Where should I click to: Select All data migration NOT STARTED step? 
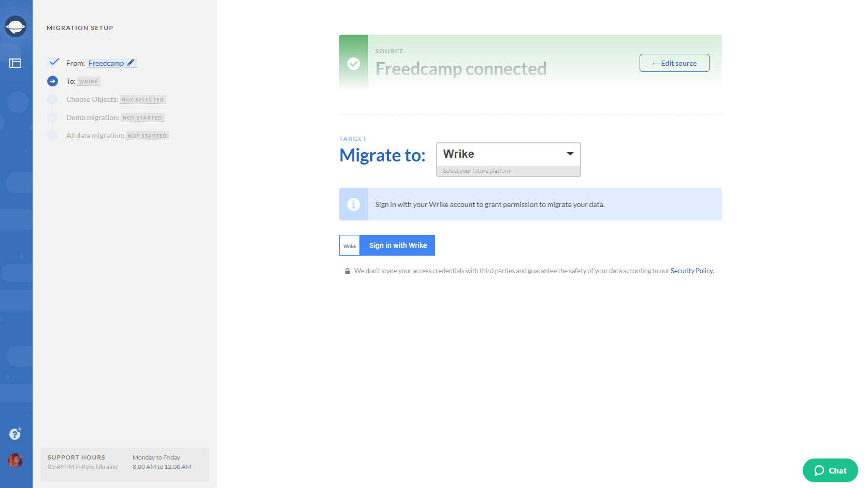coord(118,136)
